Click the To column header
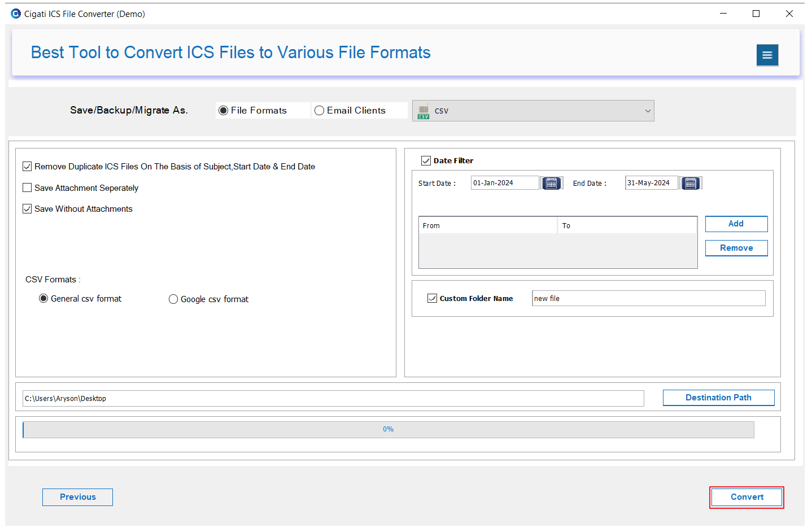812x532 pixels. (x=627, y=225)
